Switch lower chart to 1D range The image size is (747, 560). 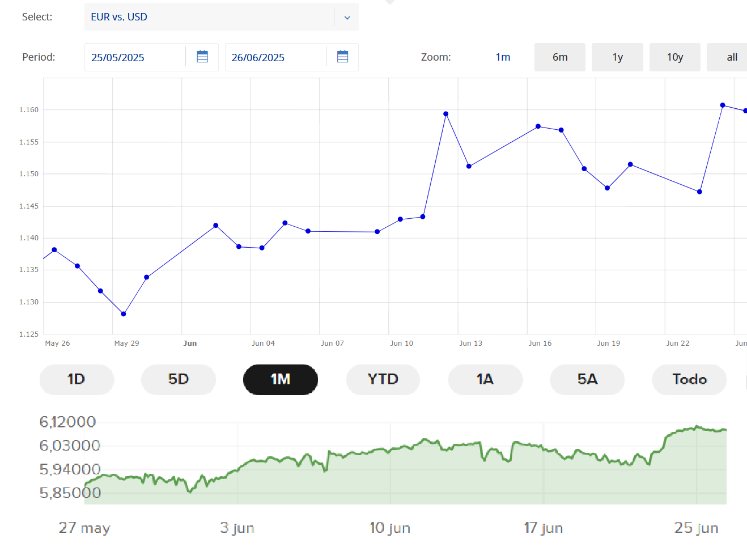pyautogui.click(x=77, y=379)
